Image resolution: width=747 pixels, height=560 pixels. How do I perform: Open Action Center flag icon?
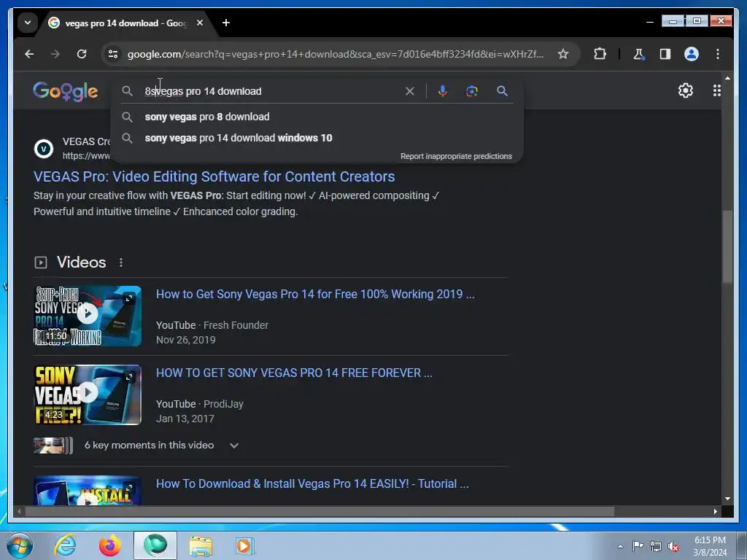click(x=638, y=546)
